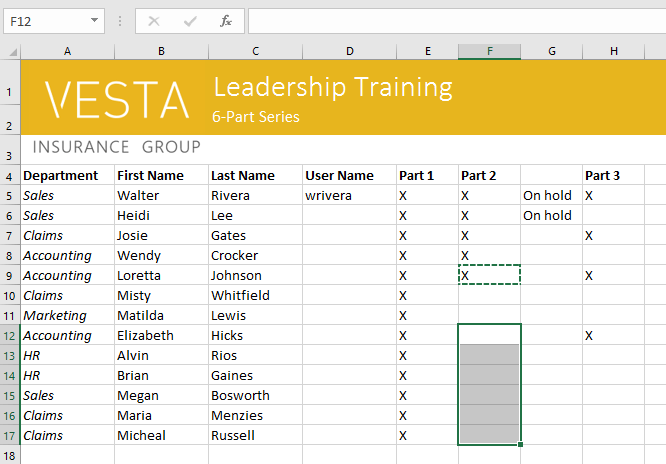666x464 pixels.
Task: Click the Last Name cell containing Whitfield
Action: (254, 295)
